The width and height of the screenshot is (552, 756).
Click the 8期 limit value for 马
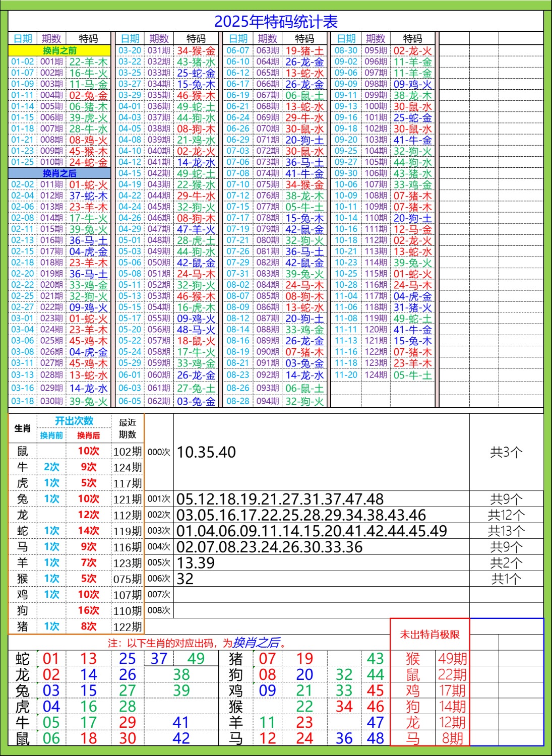point(452,738)
